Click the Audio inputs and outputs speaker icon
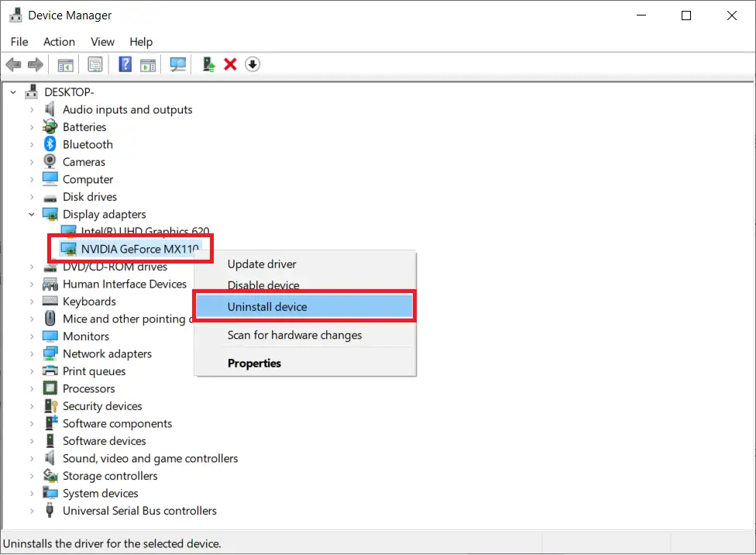This screenshot has height=555, width=756. (49, 109)
